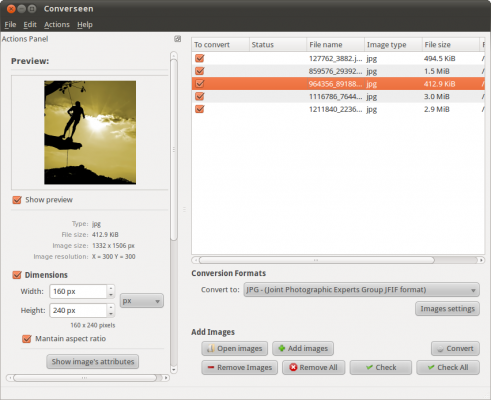
Task: Click Show image's attributes button
Action: point(93,362)
